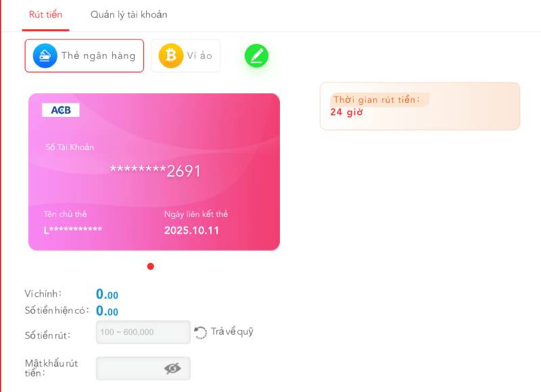Image resolution: width=541 pixels, height=392 pixels.
Task: Toggle password visibility eye icon
Action: tap(172, 368)
